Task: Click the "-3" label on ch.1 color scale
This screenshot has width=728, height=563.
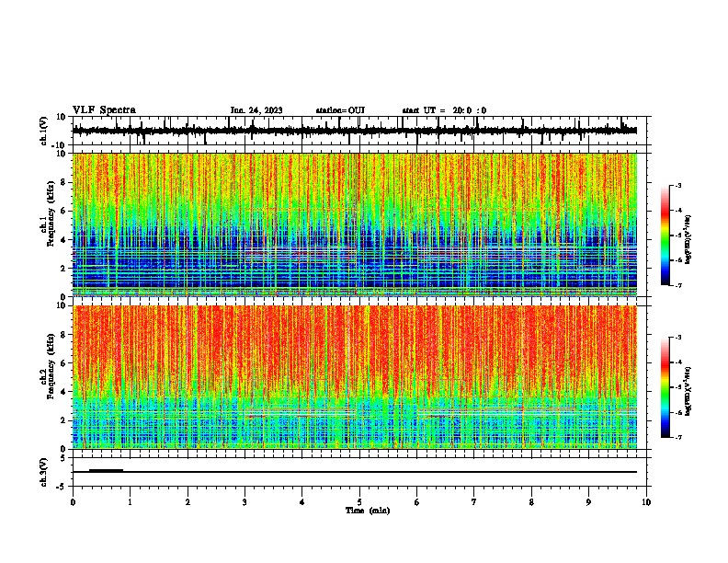Action: pyautogui.click(x=677, y=185)
